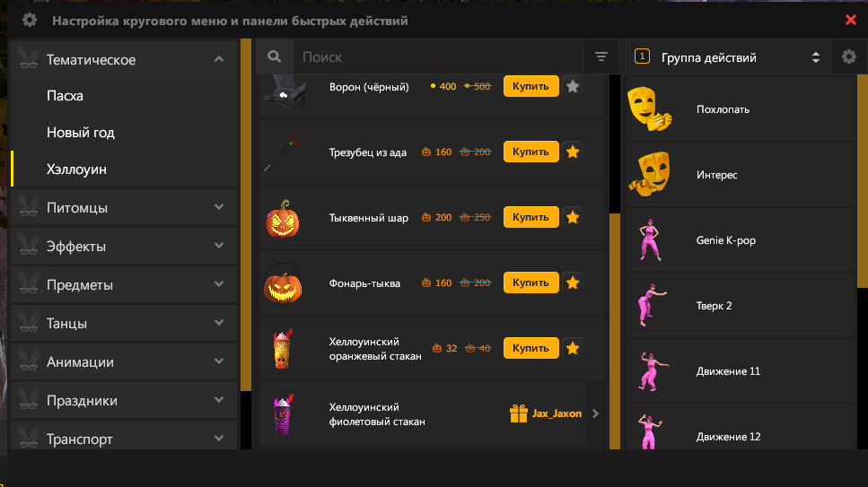Select the Движение 12 dancer icon
This screenshot has width=868, height=487.
(650, 431)
